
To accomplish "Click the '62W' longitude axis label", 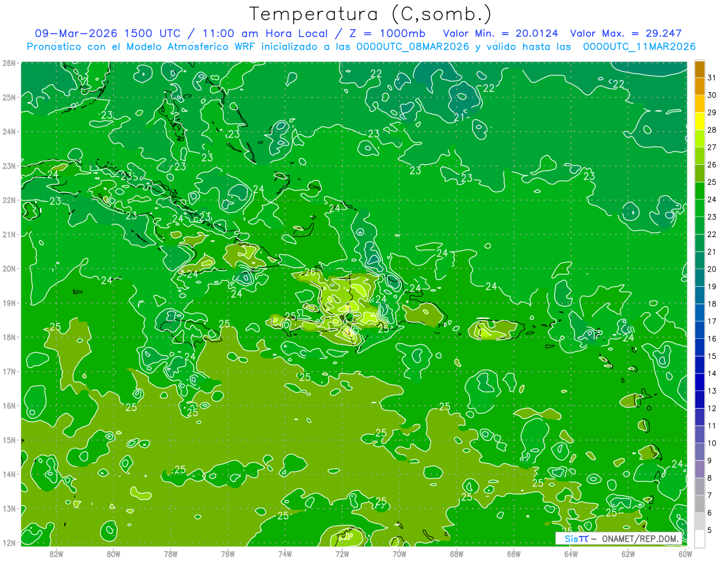I will coord(629,553).
